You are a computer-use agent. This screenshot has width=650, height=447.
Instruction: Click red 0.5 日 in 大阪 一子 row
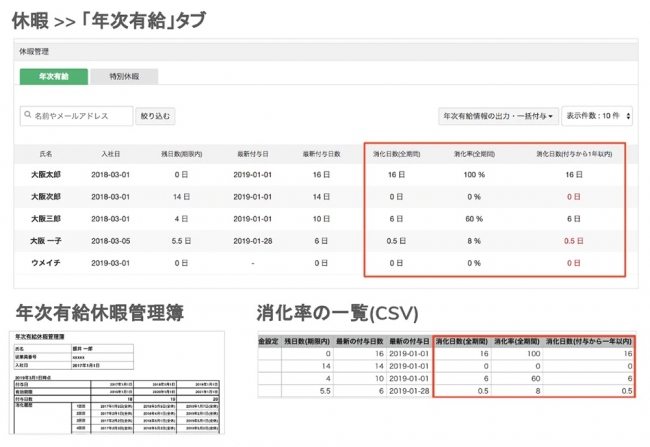574,241
